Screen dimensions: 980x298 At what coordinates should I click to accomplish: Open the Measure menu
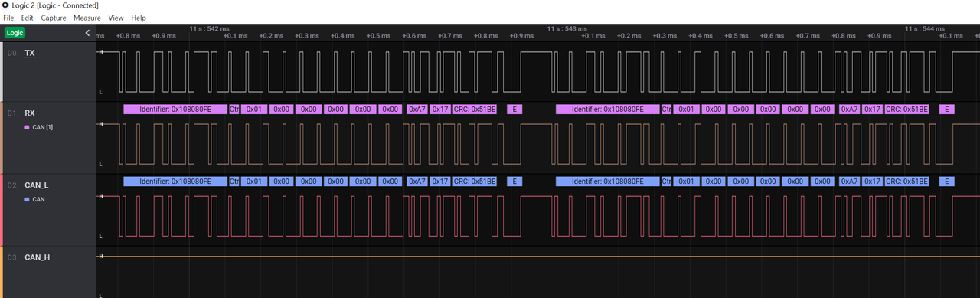pos(87,18)
